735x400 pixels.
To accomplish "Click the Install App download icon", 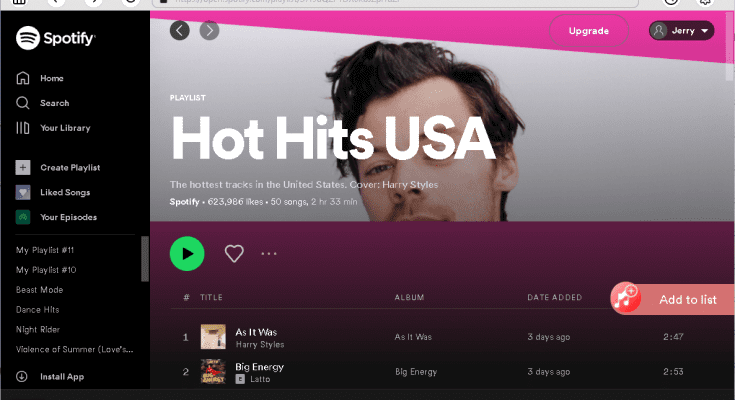I will click(x=22, y=377).
